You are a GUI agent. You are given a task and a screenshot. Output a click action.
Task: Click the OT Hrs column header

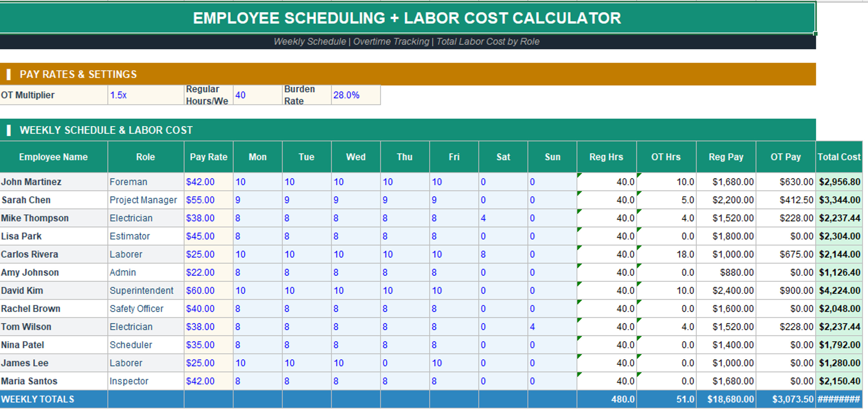pyautogui.click(x=666, y=157)
